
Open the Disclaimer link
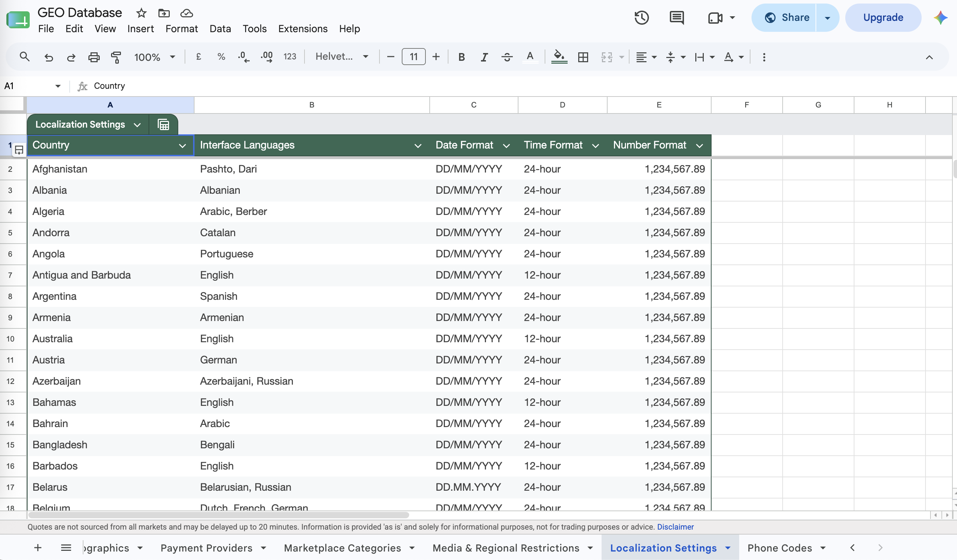click(x=675, y=527)
